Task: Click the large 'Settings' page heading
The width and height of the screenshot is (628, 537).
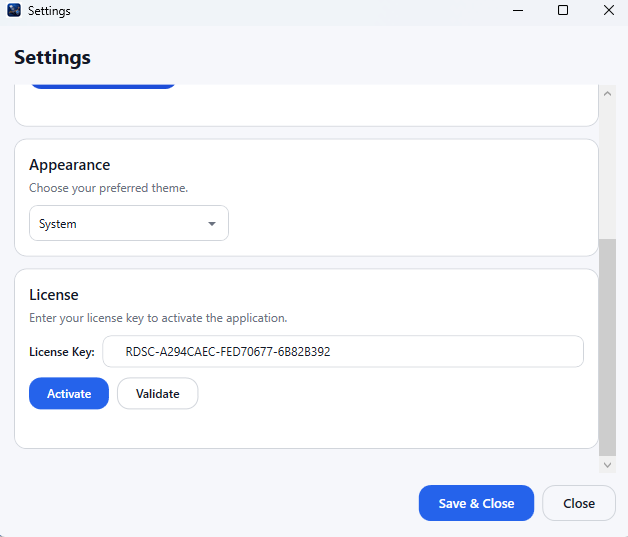Action: point(52,57)
